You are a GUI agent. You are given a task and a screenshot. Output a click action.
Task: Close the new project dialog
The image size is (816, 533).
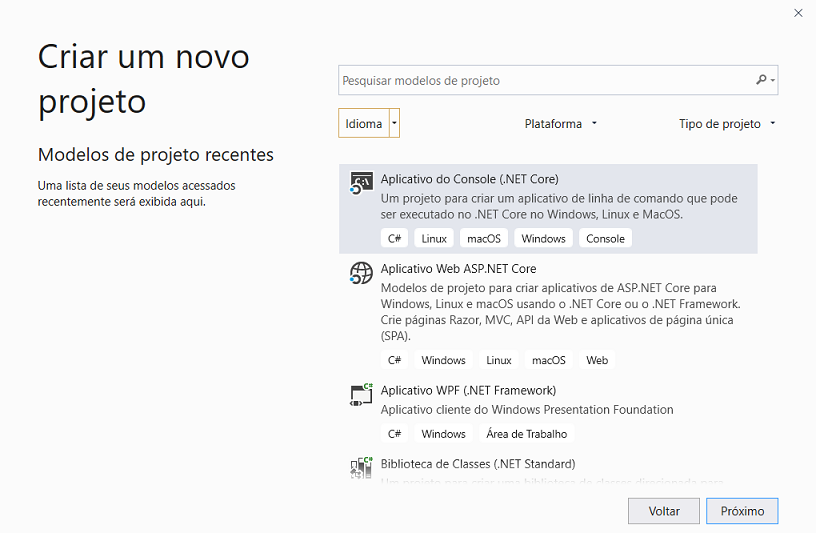798,13
